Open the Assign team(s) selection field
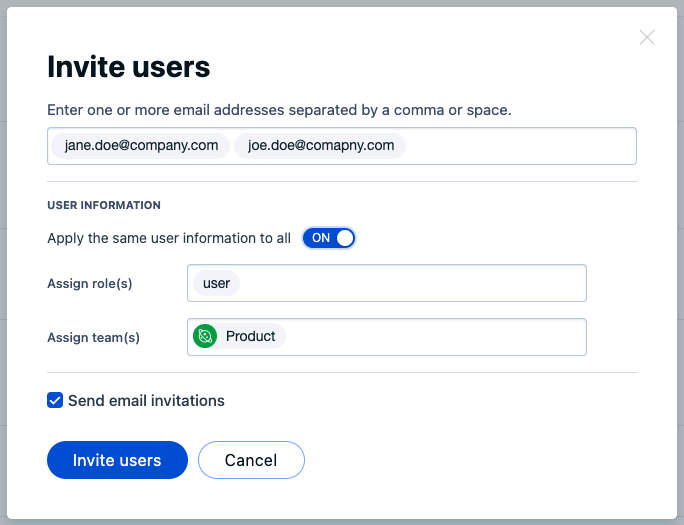The width and height of the screenshot is (684, 525). tap(386, 337)
